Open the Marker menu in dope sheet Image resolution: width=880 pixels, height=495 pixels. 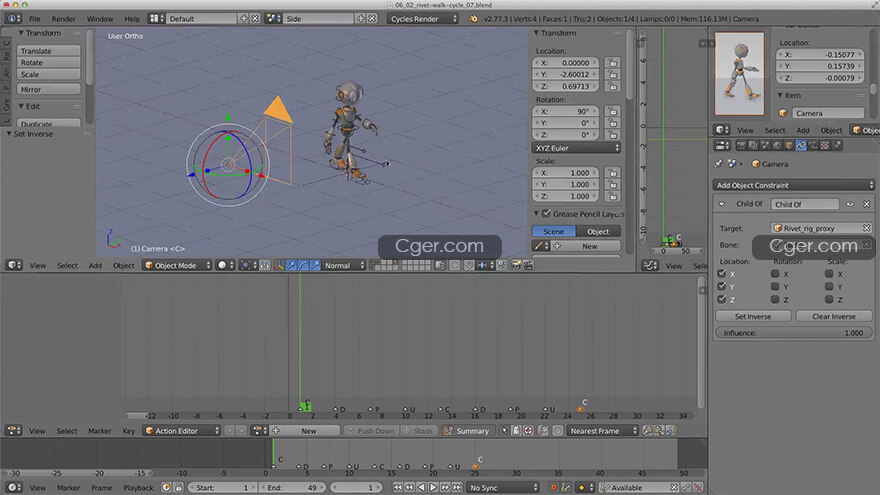pos(99,430)
